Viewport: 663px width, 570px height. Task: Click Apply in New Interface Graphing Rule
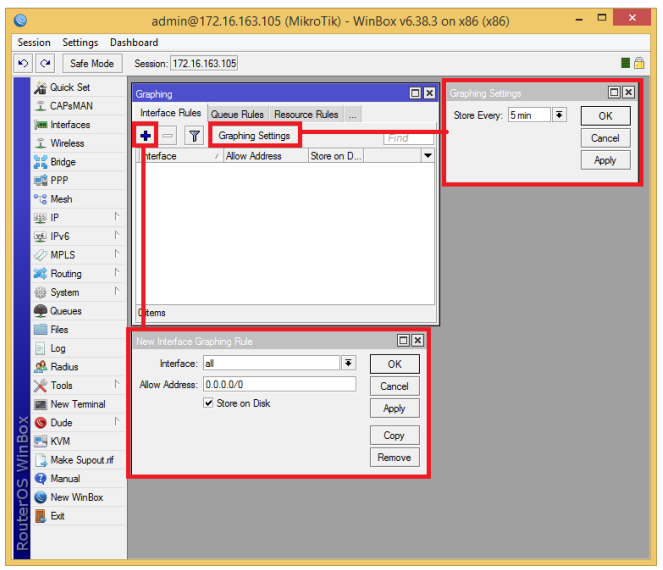395,408
